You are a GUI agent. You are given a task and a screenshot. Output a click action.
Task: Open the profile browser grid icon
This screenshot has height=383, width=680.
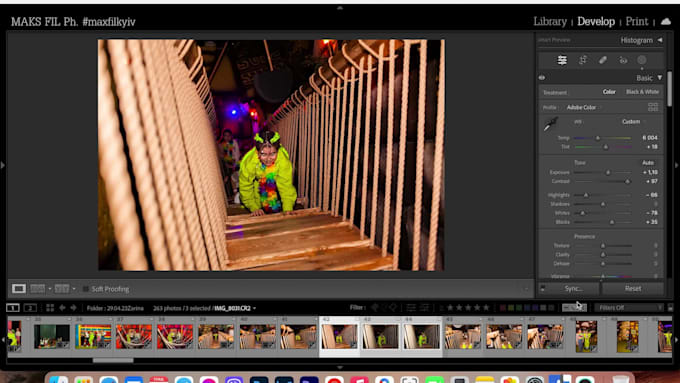click(653, 107)
